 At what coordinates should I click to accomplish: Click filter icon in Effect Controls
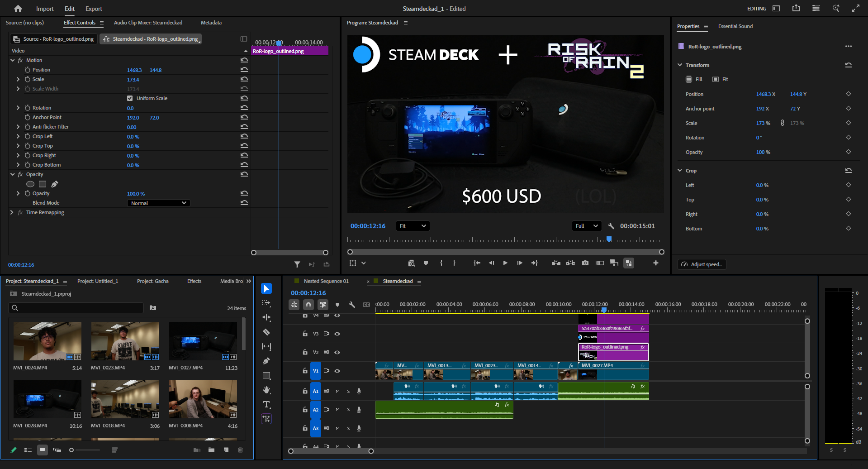297,264
